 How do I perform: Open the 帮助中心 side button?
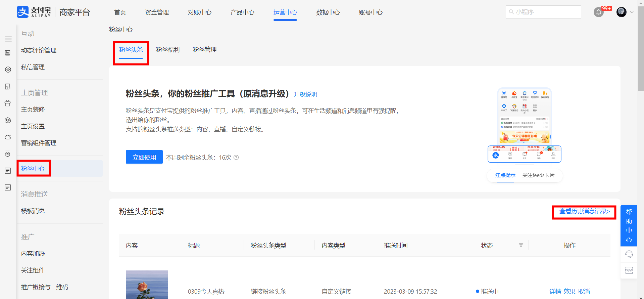click(x=629, y=226)
